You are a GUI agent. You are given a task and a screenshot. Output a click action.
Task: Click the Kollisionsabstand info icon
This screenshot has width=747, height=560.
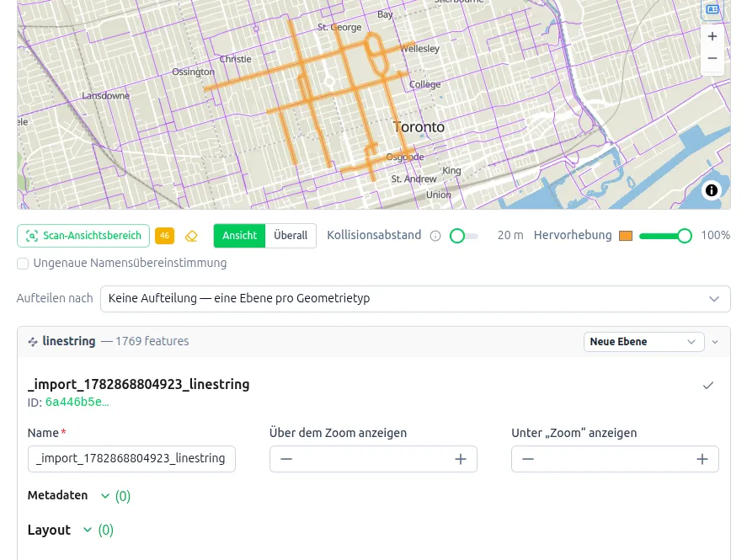[x=435, y=236]
